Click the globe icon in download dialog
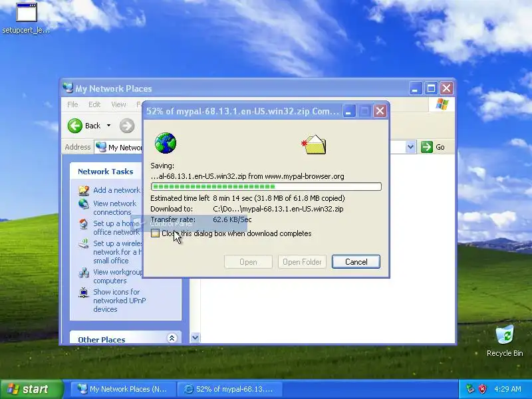This screenshot has height=399, width=532. coord(166,143)
